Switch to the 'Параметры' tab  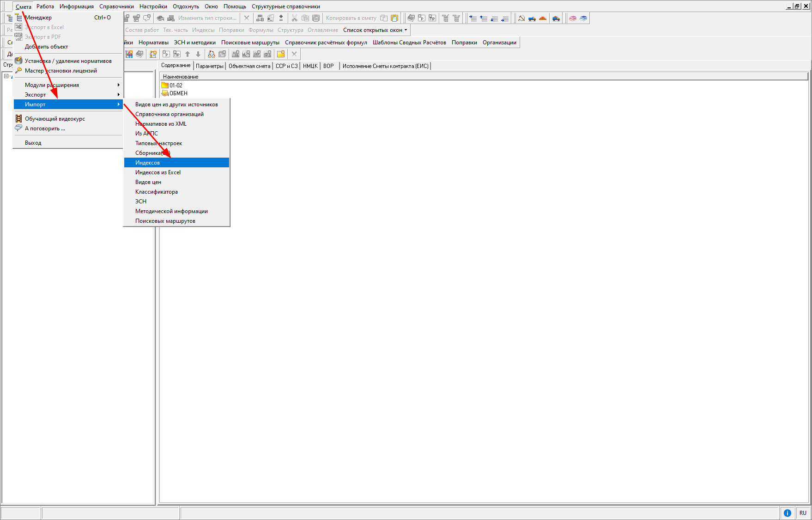[x=209, y=66]
